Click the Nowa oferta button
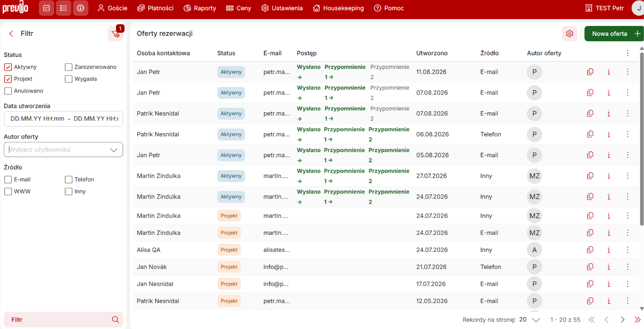The width and height of the screenshot is (644, 329). [614, 34]
